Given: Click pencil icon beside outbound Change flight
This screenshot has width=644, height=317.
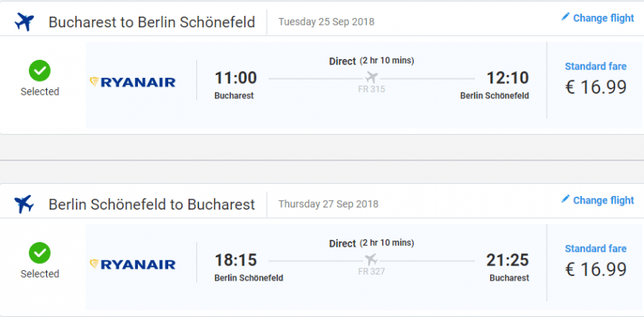Looking at the screenshot, I should [x=565, y=17].
